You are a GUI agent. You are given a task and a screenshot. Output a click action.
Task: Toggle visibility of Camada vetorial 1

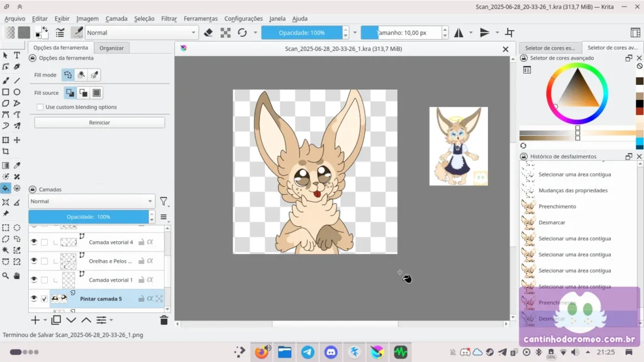(34, 280)
